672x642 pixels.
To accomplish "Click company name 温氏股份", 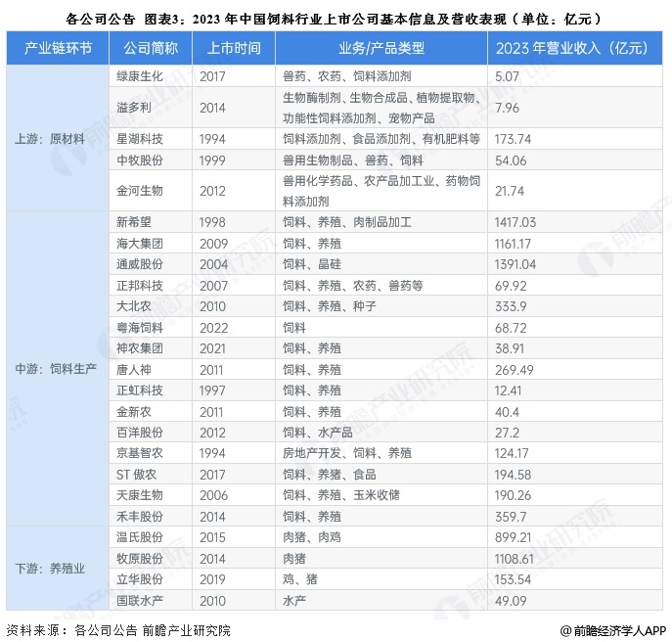I will (x=140, y=537).
